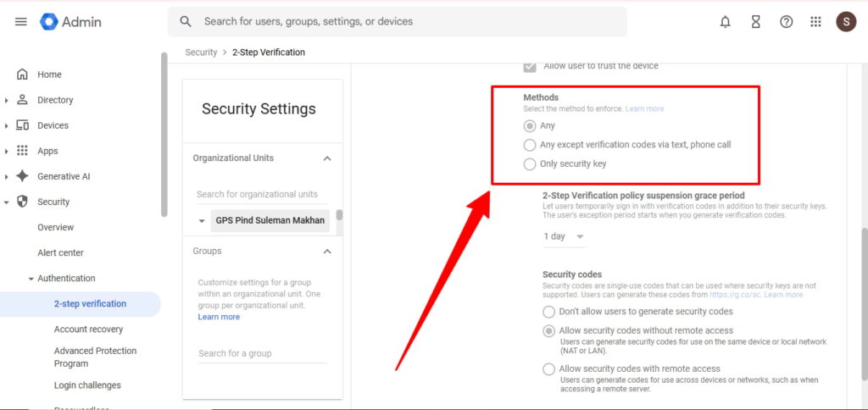868x410 pixels.
Task: Click the Security breadcrumb link
Action: [201, 53]
